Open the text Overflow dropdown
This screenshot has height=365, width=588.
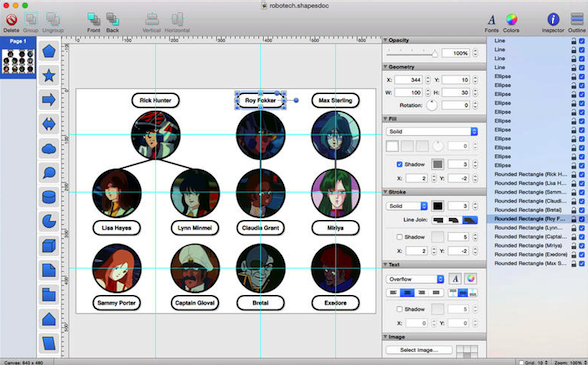[x=415, y=279]
